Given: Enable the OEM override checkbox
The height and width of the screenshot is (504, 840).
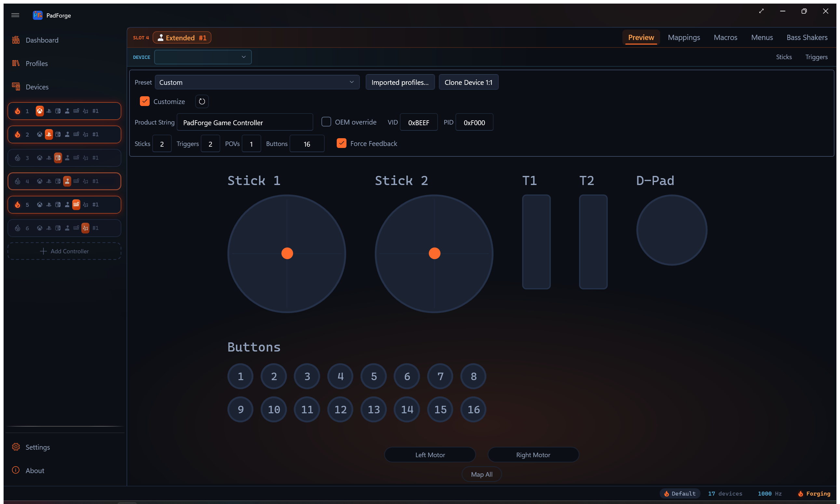Looking at the screenshot, I should [326, 122].
